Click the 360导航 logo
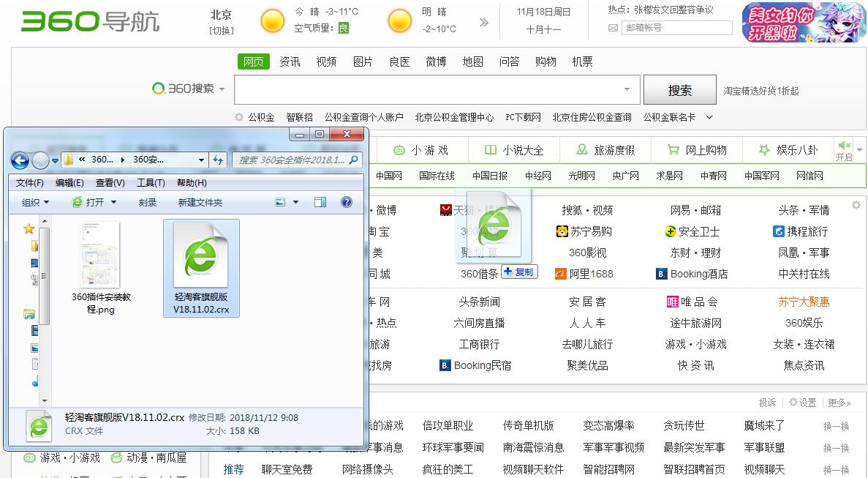The height and width of the screenshot is (478, 868). tap(90, 22)
